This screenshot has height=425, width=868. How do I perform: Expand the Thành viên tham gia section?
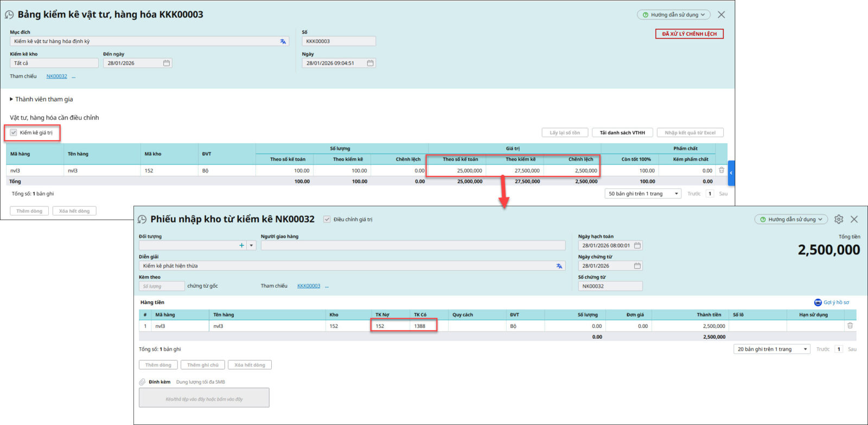(x=11, y=99)
